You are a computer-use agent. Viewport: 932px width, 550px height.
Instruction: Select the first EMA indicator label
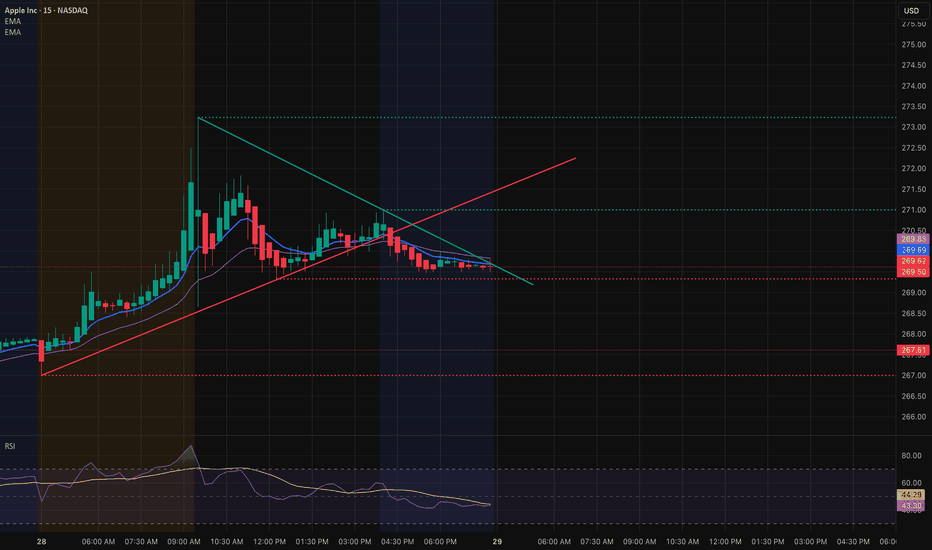point(12,21)
